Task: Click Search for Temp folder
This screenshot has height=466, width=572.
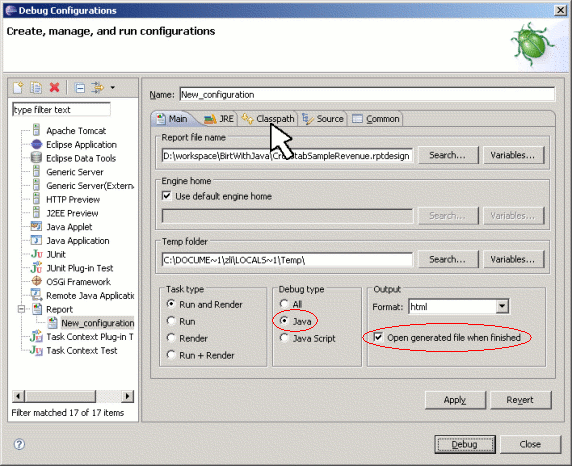Action: point(448,259)
